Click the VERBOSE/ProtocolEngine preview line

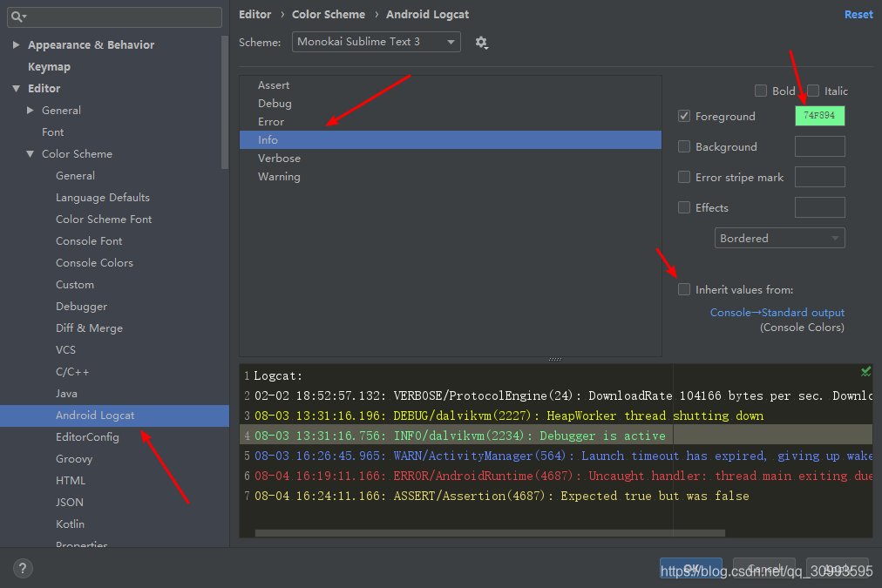[x=563, y=395]
